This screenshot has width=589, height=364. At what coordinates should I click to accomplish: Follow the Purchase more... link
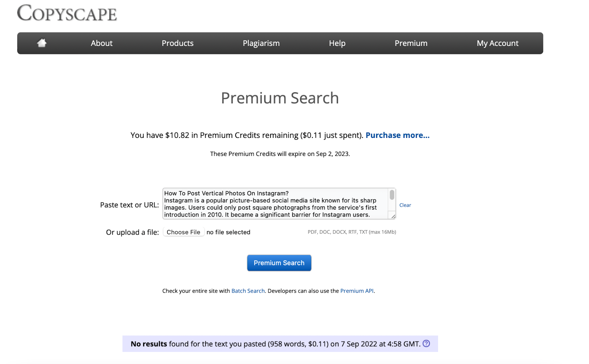click(398, 135)
